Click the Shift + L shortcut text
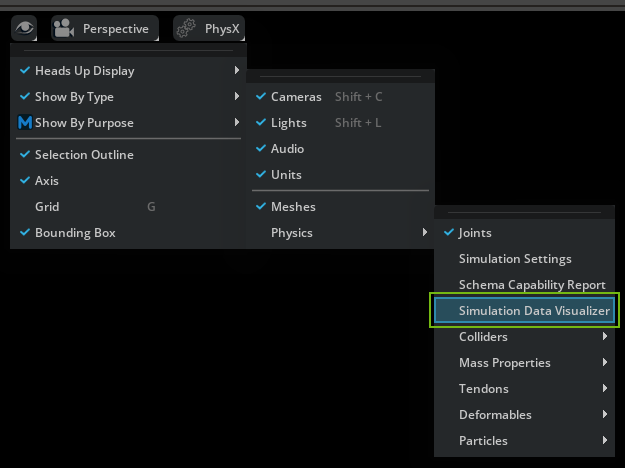625x468 pixels. 358,122
